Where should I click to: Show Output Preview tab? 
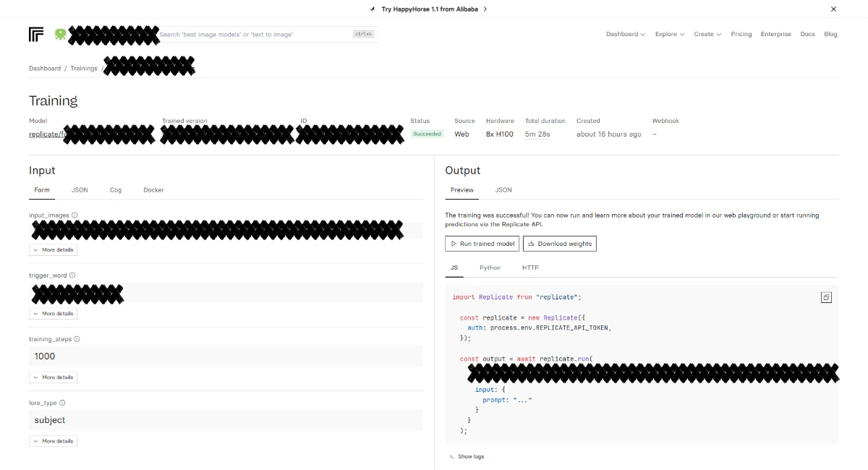461,190
